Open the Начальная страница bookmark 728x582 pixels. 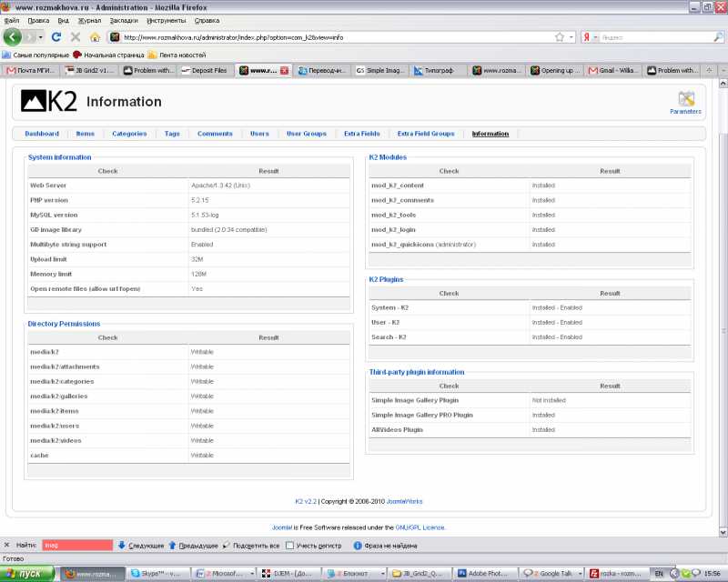[x=108, y=55]
